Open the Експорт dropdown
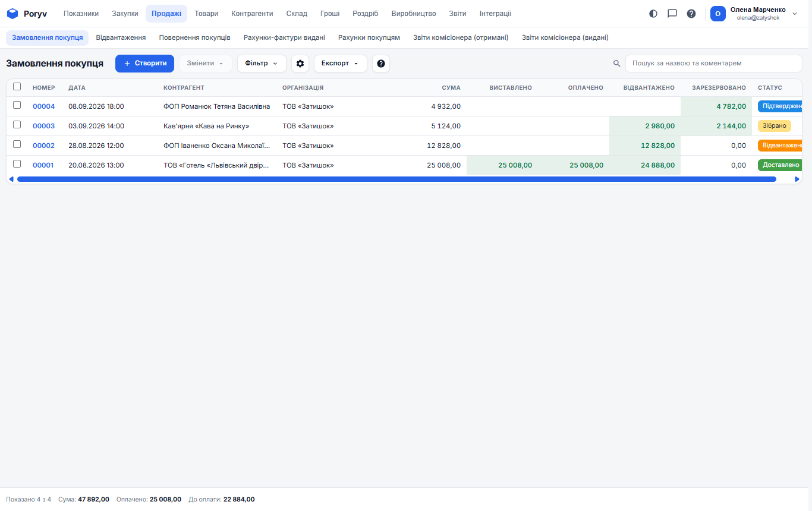This screenshot has width=812, height=511. [x=340, y=64]
